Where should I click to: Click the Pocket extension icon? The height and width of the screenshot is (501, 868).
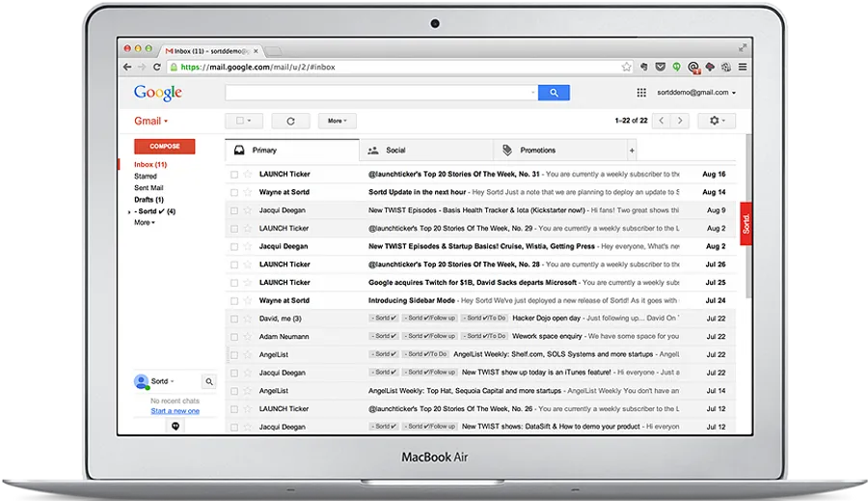[661, 67]
